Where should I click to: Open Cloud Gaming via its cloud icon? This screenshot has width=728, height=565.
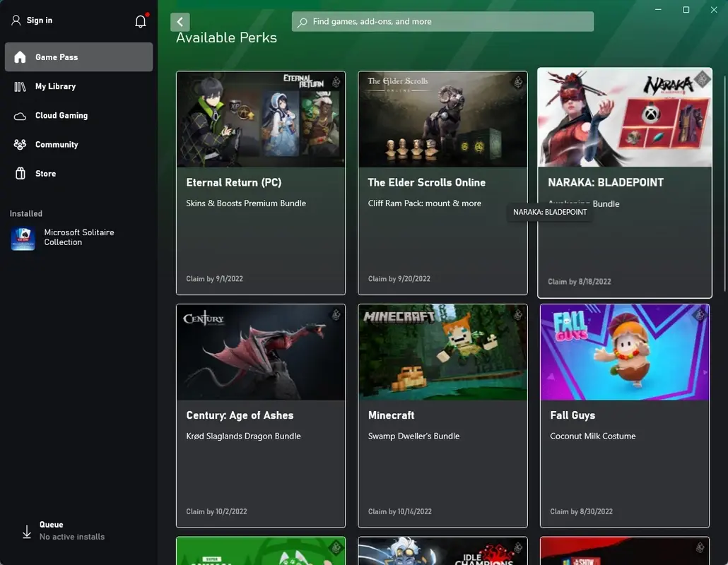pyautogui.click(x=20, y=115)
